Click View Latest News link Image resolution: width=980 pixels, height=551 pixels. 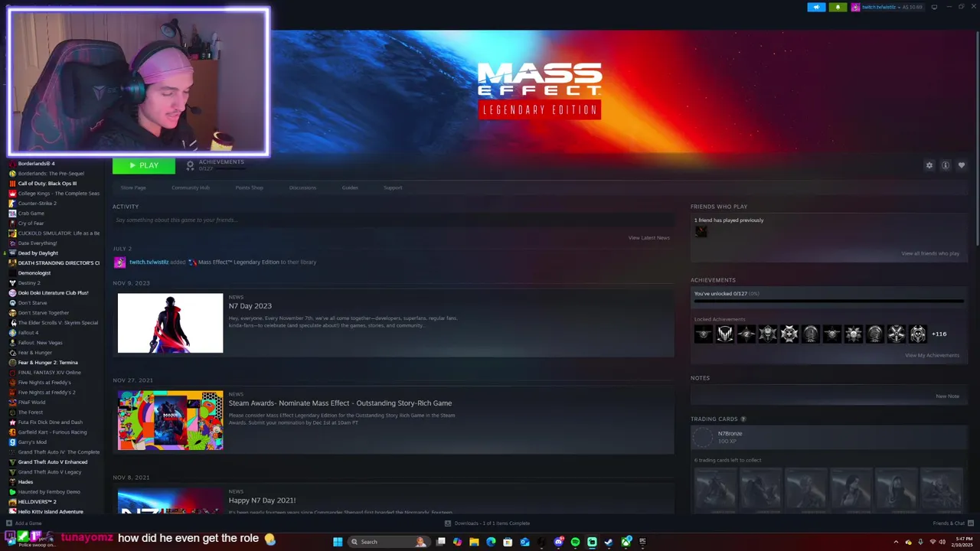[649, 238]
